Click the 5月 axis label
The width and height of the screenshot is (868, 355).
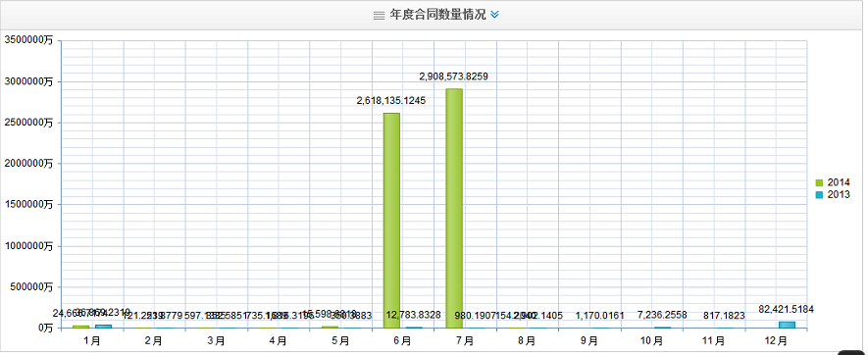[340, 340]
